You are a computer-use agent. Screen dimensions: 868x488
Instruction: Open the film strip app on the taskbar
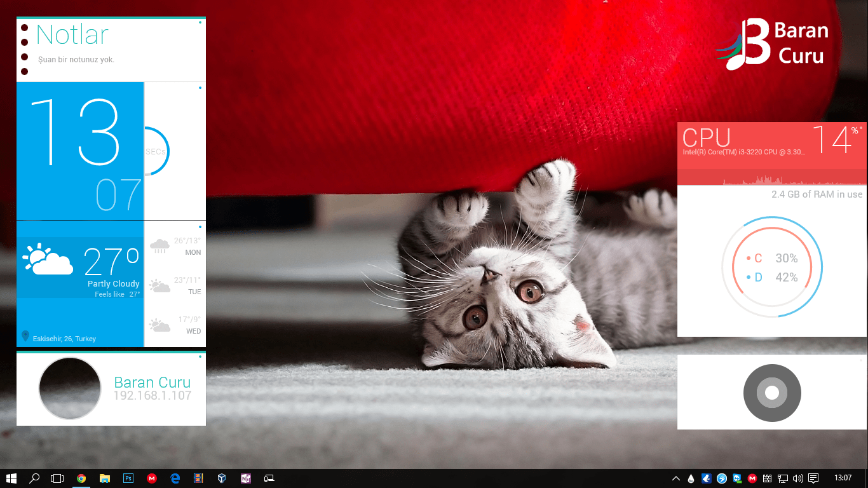198,478
